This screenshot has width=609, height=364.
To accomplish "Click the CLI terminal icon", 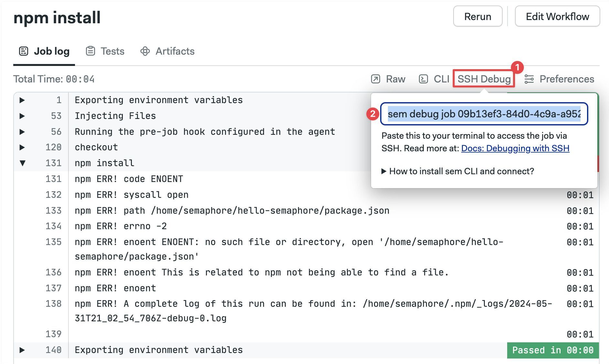I will 423,79.
